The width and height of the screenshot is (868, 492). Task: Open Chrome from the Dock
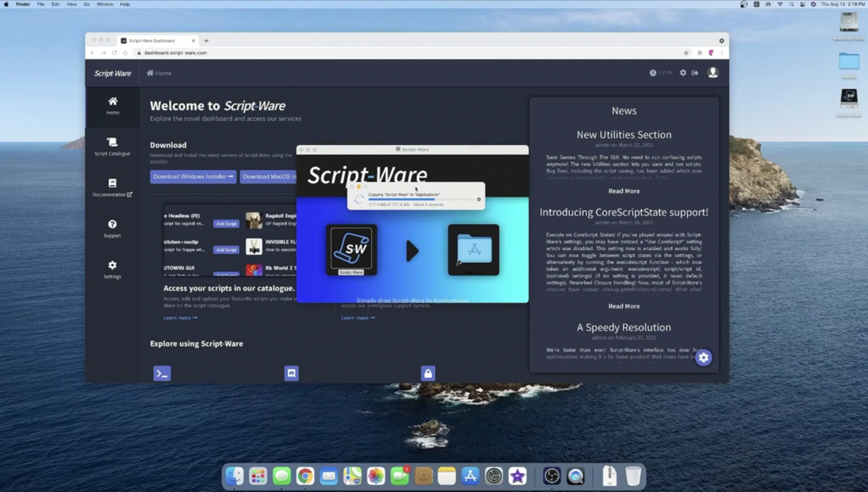[x=305, y=477]
